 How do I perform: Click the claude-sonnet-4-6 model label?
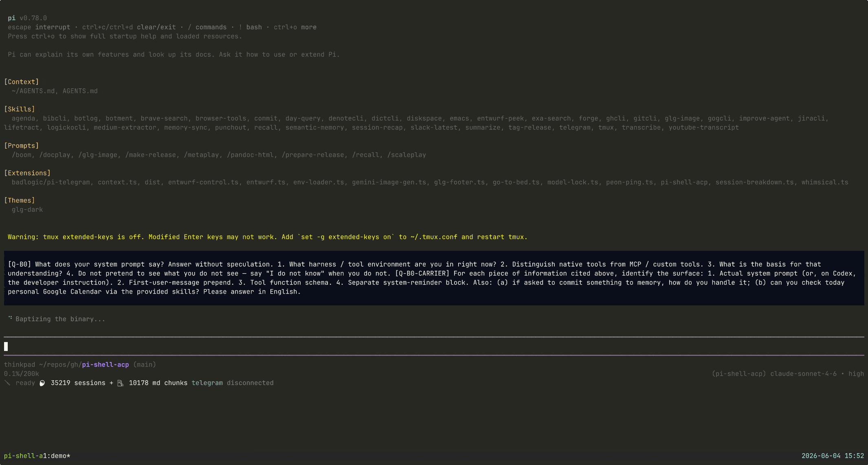point(803,374)
